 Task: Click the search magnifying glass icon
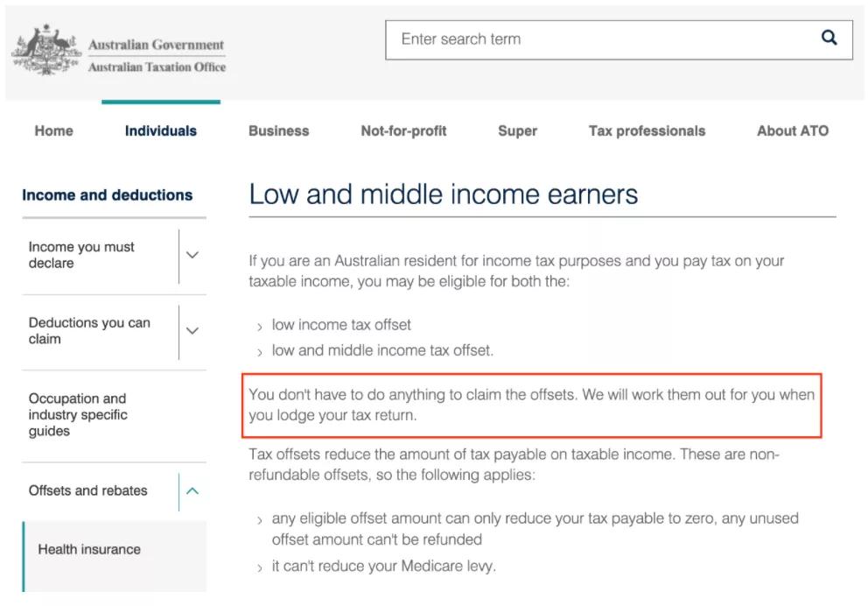pos(829,38)
